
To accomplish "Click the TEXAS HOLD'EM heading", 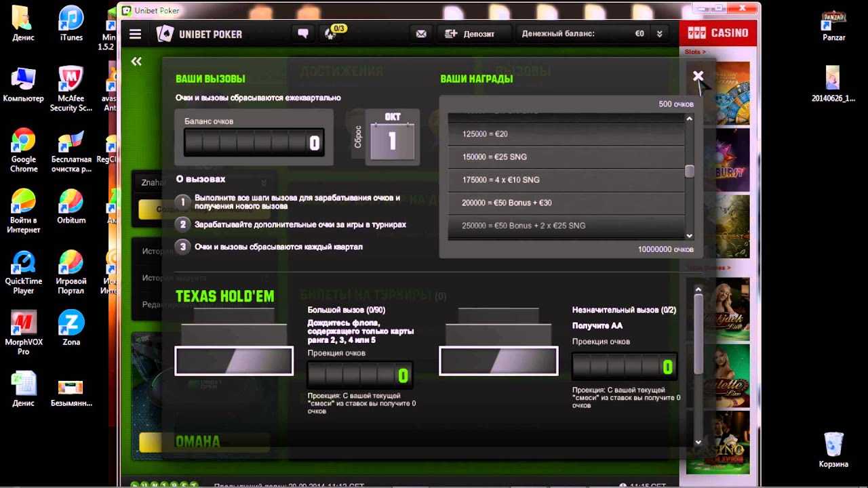I will coord(225,296).
